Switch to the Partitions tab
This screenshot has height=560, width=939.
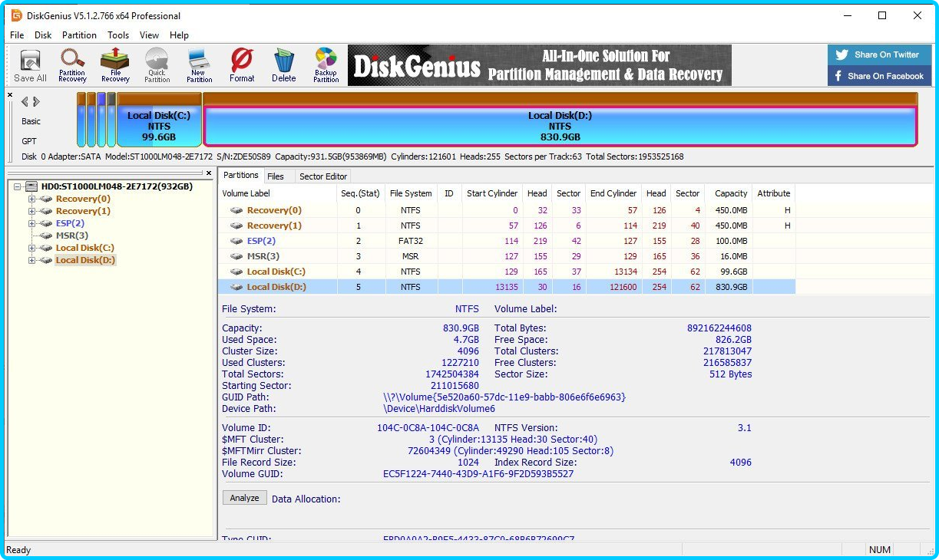pyautogui.click(x=241, y=175)
